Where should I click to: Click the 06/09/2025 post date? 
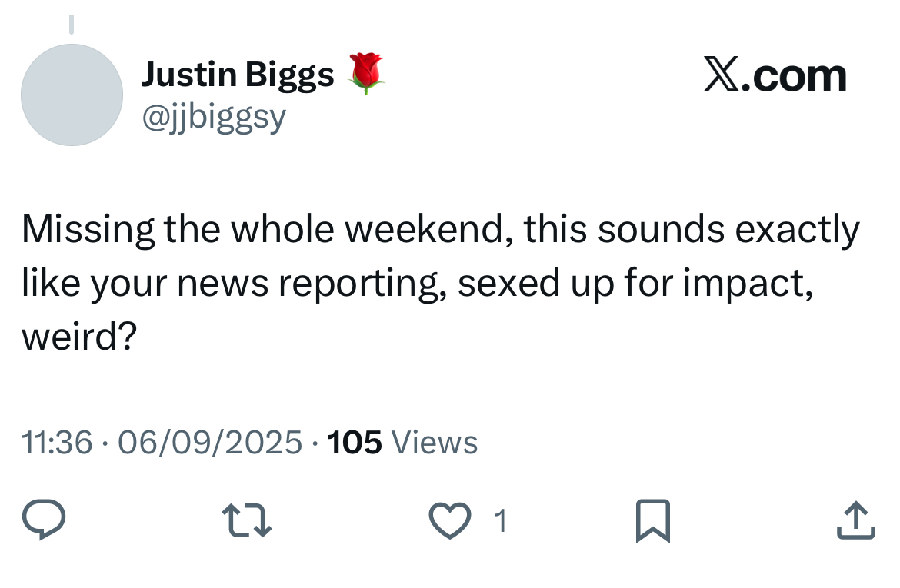[x=210, y=443]
